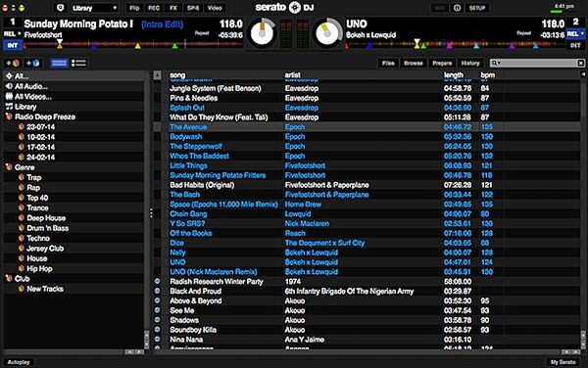
Task: Click status icon beside Soundboy Killa
Action: pyautogui.click(x=157, y=329)
